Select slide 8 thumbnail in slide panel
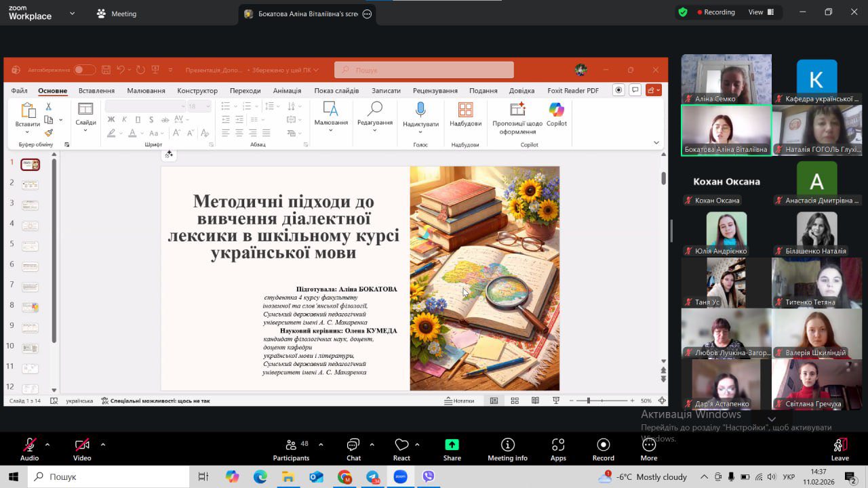The height and width of the screenshot is (488, 868). pos(30,307)
